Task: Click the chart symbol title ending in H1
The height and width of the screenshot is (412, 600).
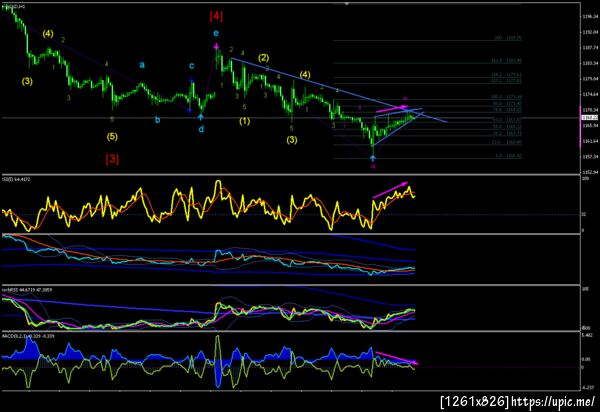Action: (14, 7)
